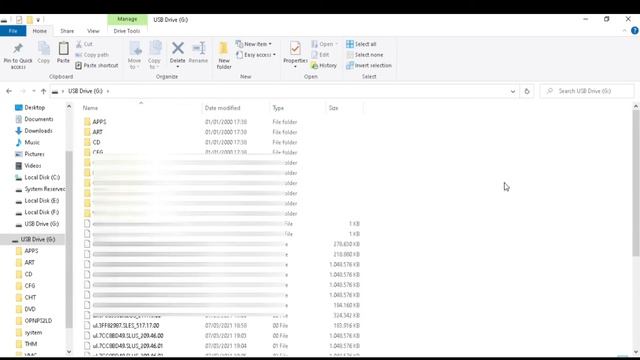Select system folder in sidebar tree

[33, 332]
